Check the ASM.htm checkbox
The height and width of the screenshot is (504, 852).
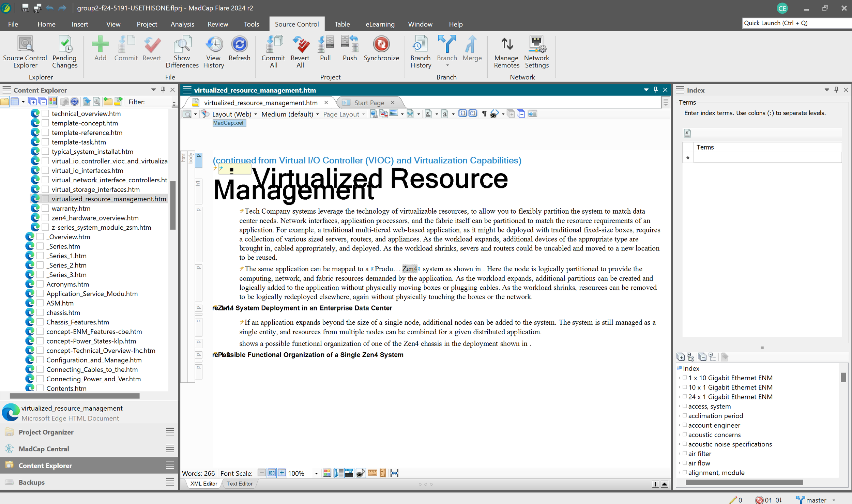click(x=40, y=303)
